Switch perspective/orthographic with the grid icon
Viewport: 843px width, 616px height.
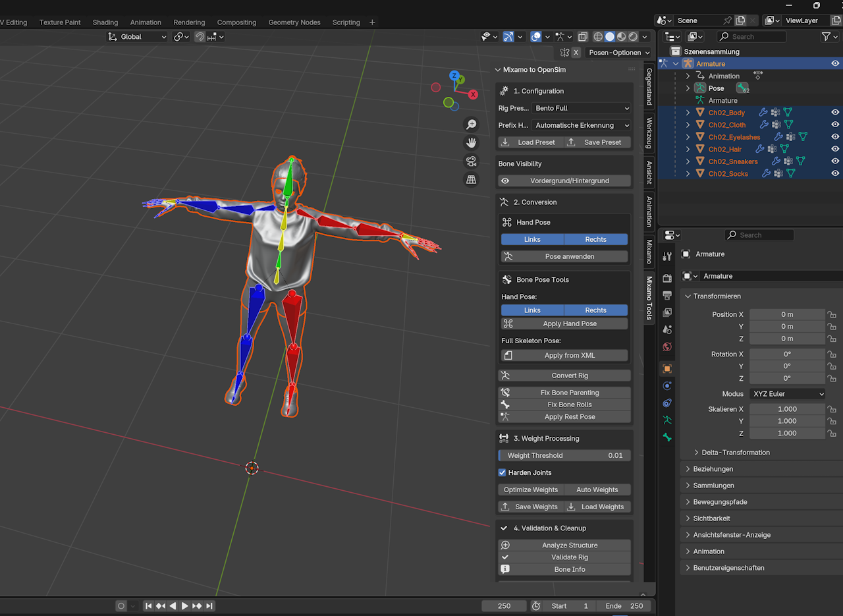coord(471,179)
